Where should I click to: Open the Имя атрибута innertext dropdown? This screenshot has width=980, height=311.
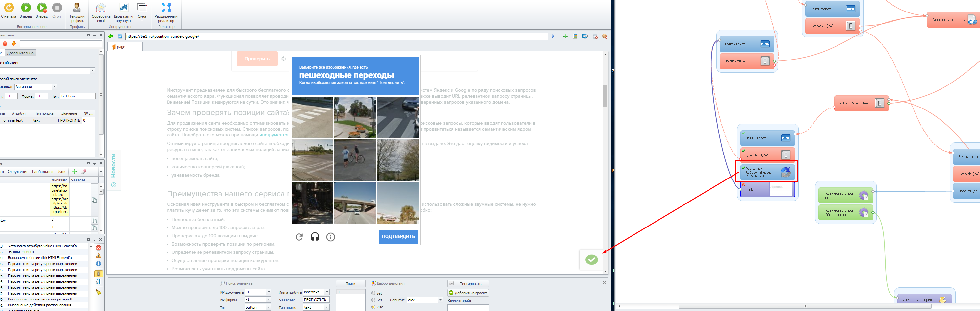[327, 292]
